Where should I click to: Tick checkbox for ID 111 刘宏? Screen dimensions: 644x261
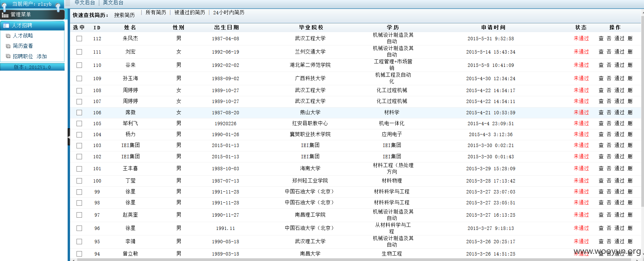pos(79,52)
